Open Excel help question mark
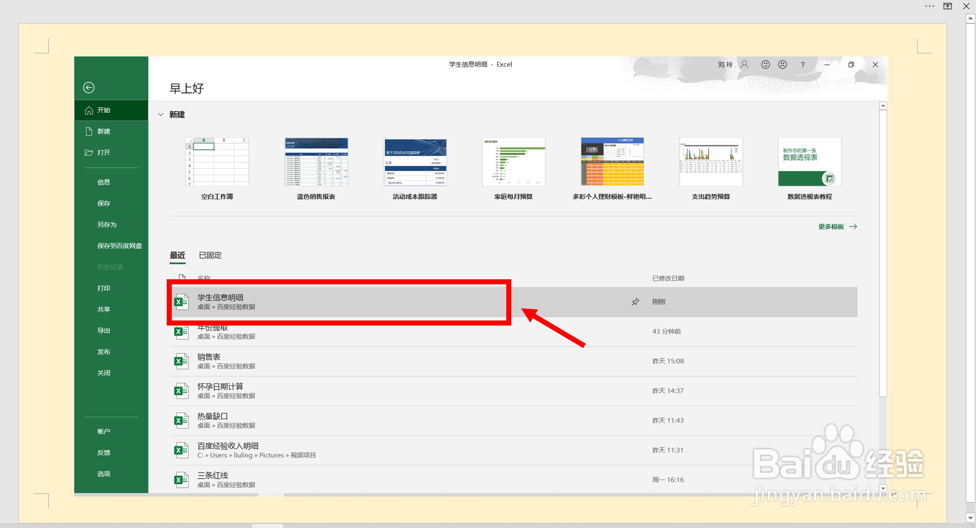This screenshot has height=528, width=980. click(x=803, y=65)
